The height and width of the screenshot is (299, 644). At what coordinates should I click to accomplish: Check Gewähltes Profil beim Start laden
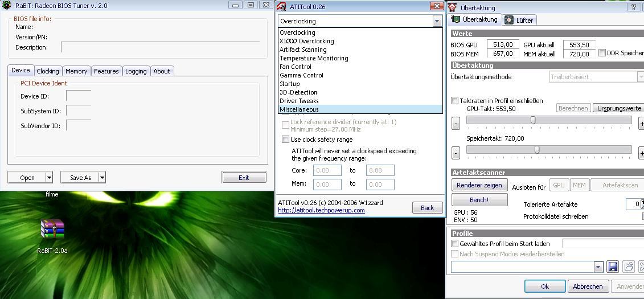click(454, 244)
